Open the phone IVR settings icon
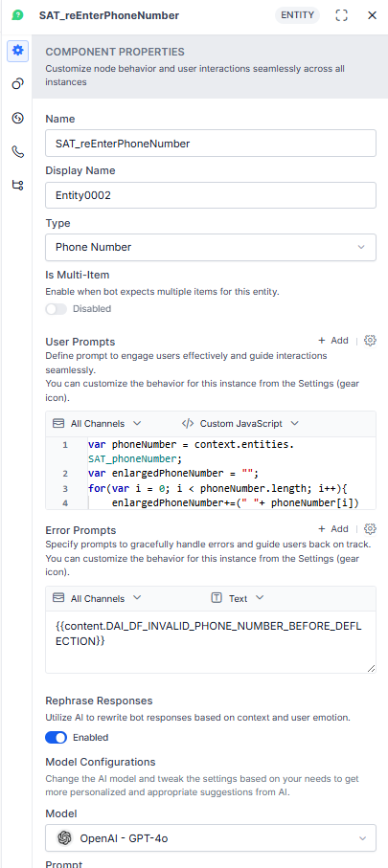Image resolution: width=388 pixels, height=868 pixels. pos(18,151)
